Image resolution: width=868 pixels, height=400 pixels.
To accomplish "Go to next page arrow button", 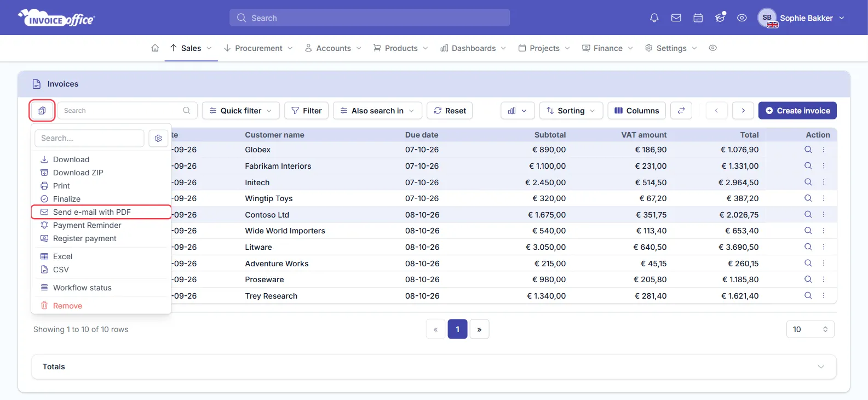I will [x=743, y=111].
